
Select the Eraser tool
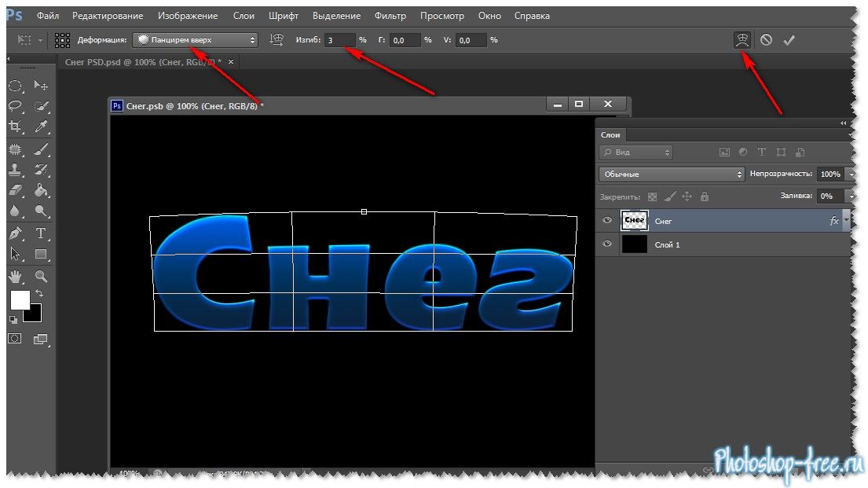point(15,190)
